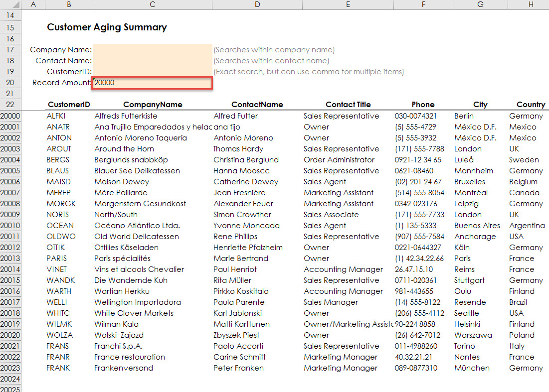Click the 'Contact Name:' label

pos(64,60)
